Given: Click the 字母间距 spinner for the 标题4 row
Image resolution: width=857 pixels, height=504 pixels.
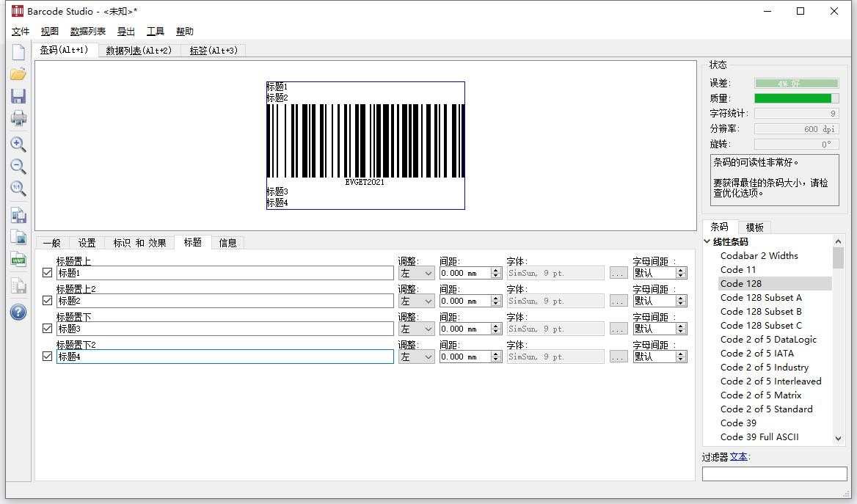Looking at the screenshot, I should [681, 357].
